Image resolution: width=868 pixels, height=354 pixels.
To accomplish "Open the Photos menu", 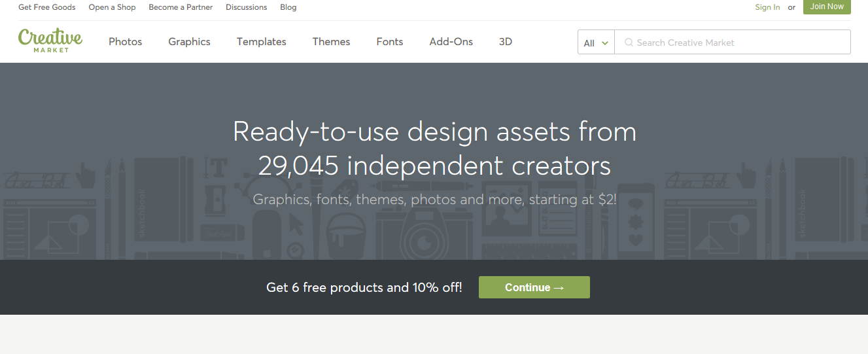I will pyautogui.click(x=126, y=42).
